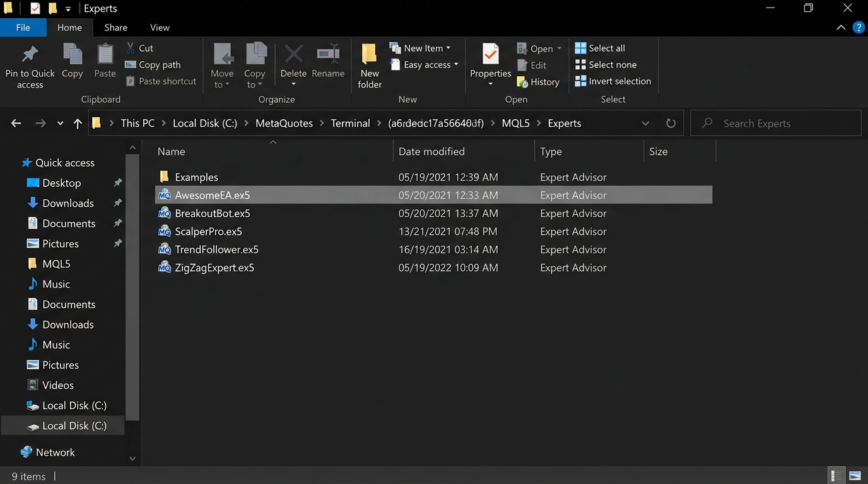The height and width of the screenshot is (484, 868).
Task: Open the Copy to dropdown
Action: coord(255,67)
